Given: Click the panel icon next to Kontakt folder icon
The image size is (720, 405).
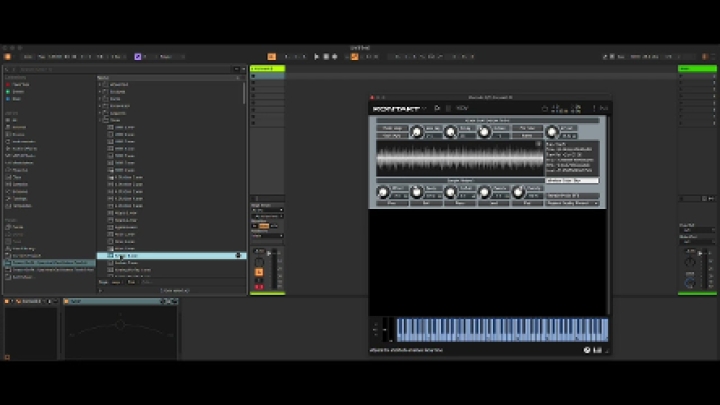Looking at the screenshot, I should (x=449, y=108).
